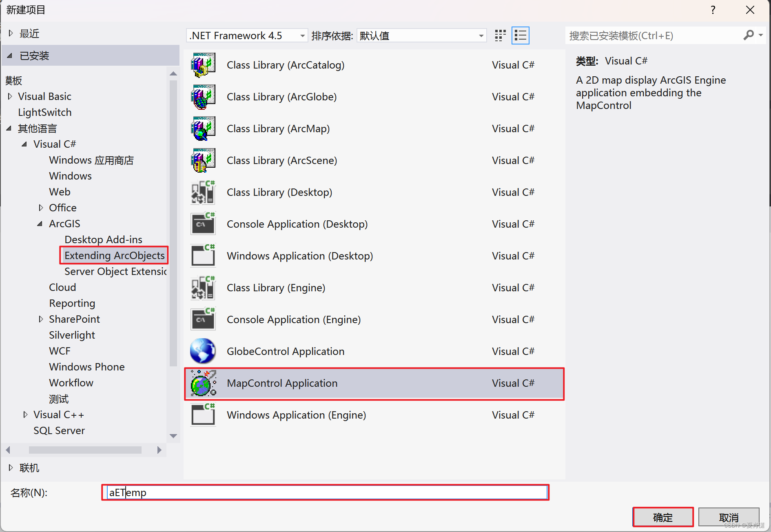Collapse the 已安装 section
The image size is (771, 532).
tap(10, 55)
